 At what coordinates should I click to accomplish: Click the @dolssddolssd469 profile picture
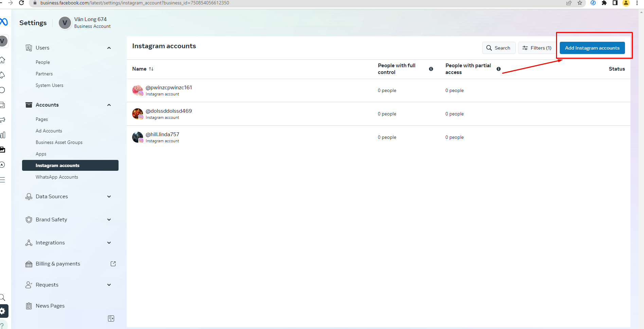(138, 114)
